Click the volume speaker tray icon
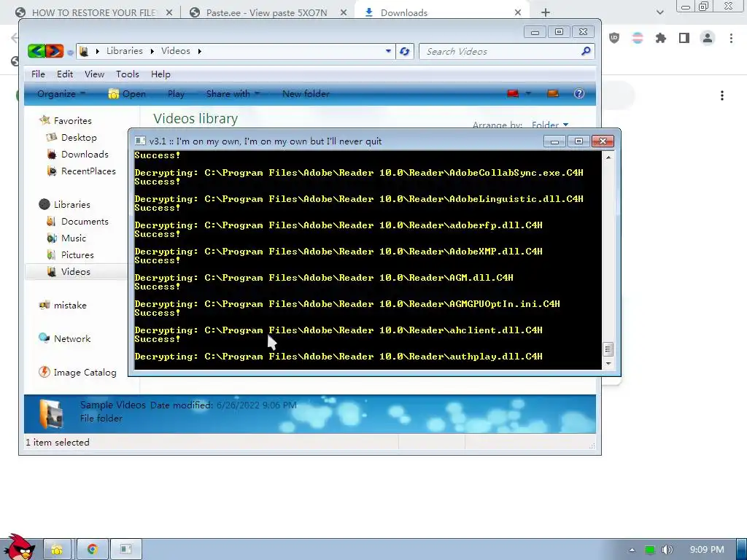Screen dimensions: 747x560 click(x=667, y=550)
